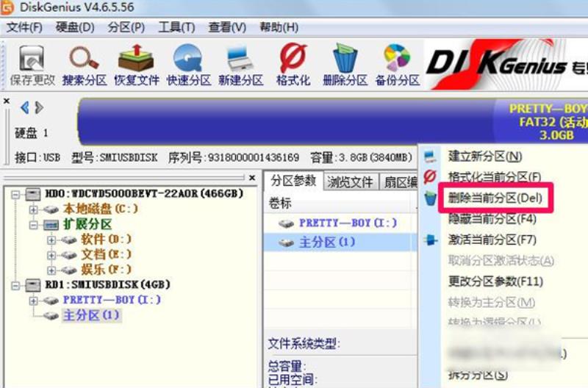The image size is (588, 388).
Task: Select 主分区(1) in the tree
Action: (91, 315)
